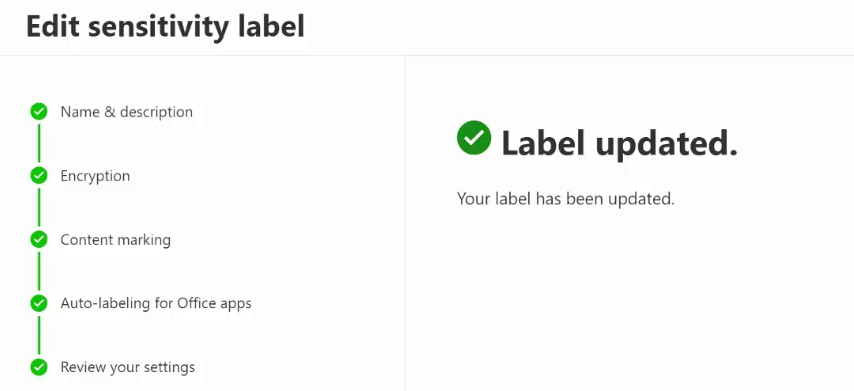This screenshot has width=854, height=391.
Task: Go to the Encryption step
Action: tap(95, 176)
